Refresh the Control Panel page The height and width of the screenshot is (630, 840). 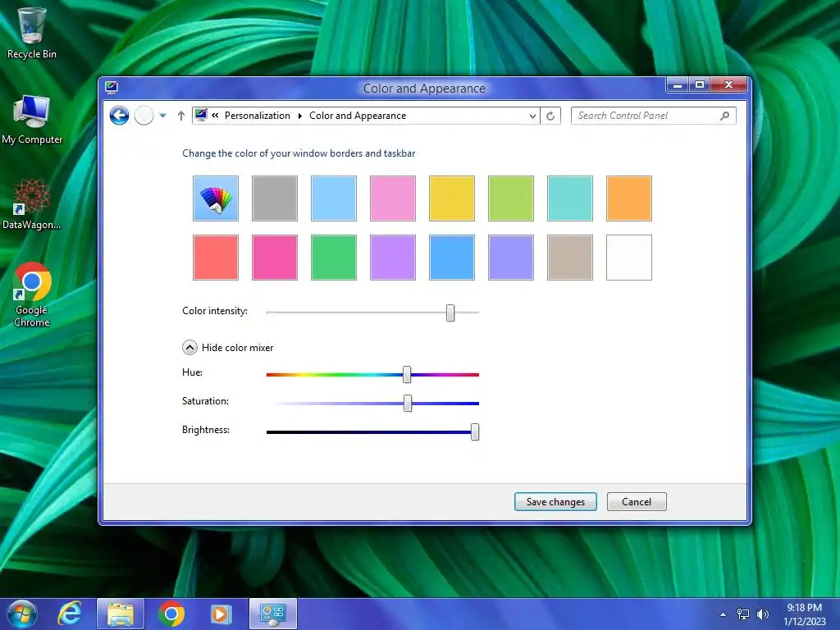pos(550,116)
